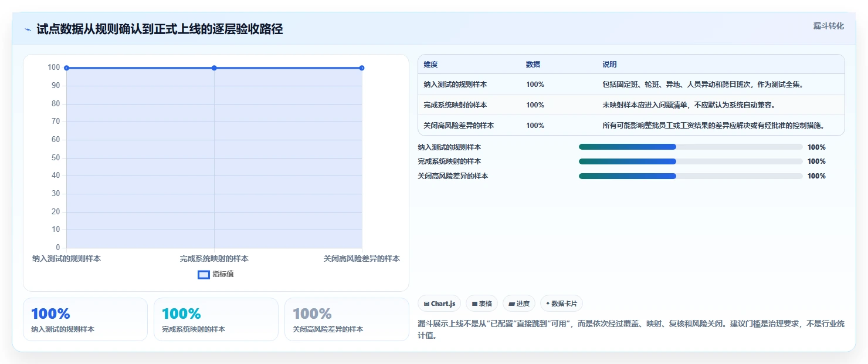Select the 进度 chip

[519, 304]
